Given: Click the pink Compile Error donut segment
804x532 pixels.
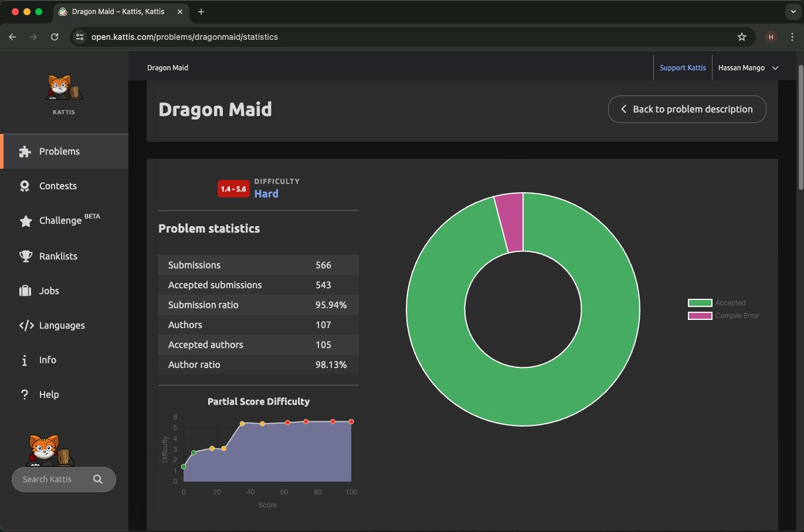Looking at the screenshot, I should (511, 223).
